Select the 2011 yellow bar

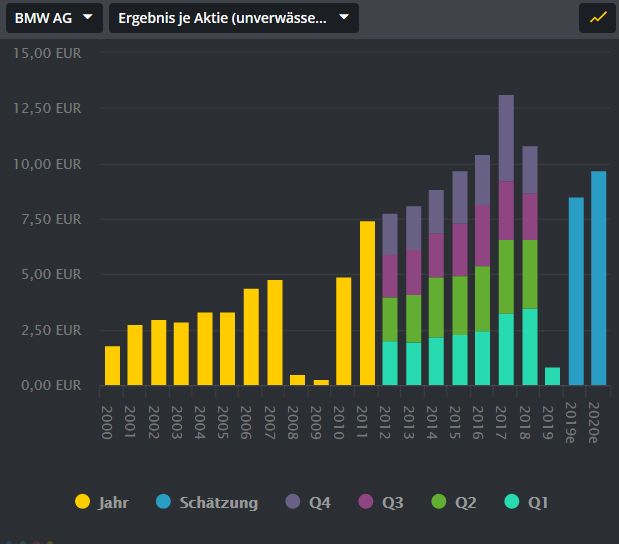point(367,303)
